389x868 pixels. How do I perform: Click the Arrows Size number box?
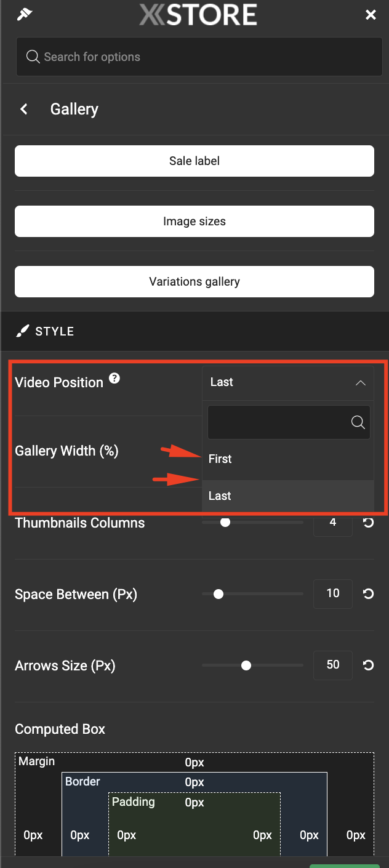[333, 665]
